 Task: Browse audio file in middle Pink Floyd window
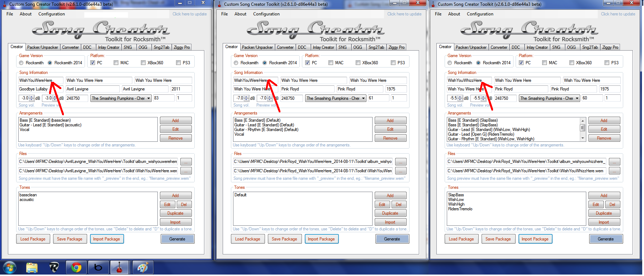(x=401, y=171)
